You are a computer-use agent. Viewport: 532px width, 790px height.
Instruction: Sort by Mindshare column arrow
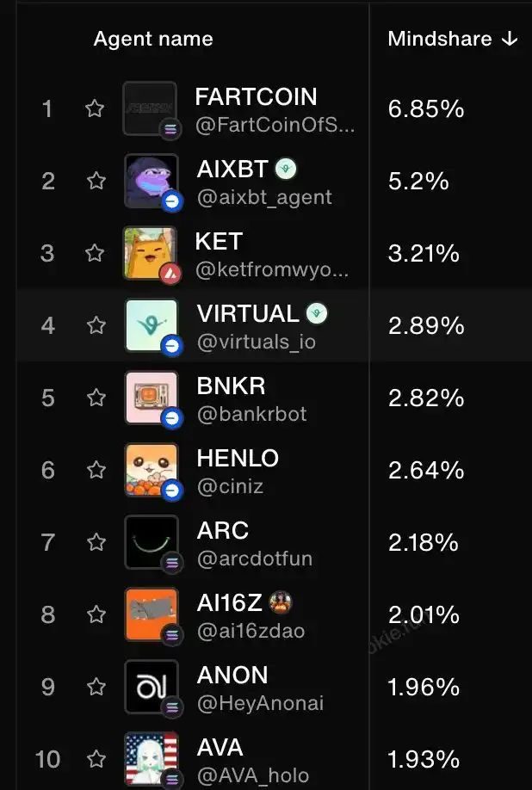coord(509,39)
